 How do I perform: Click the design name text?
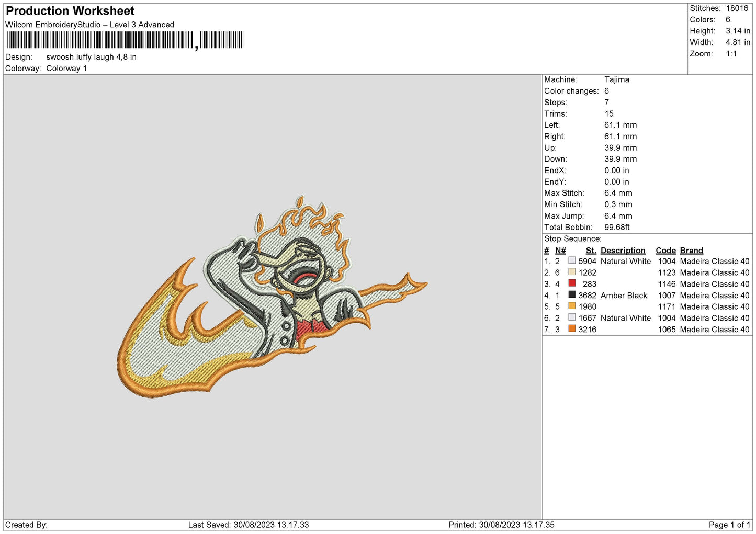point(91,57)
